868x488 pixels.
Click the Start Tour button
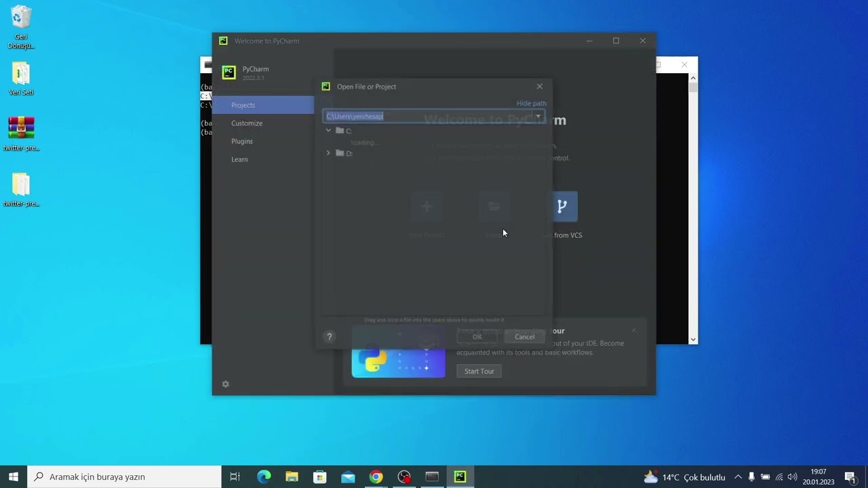pos(479,371)
